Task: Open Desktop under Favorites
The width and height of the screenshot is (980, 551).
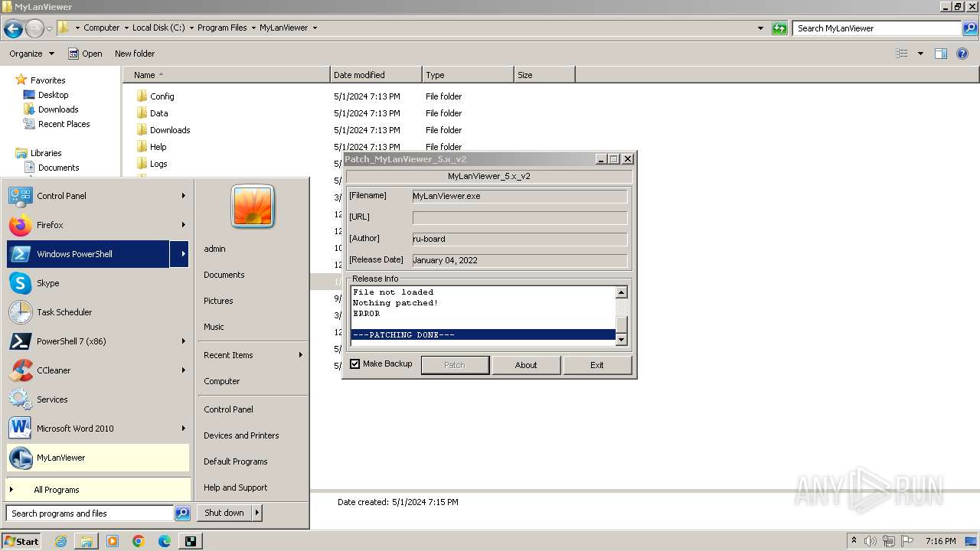Action: [54, 95]
